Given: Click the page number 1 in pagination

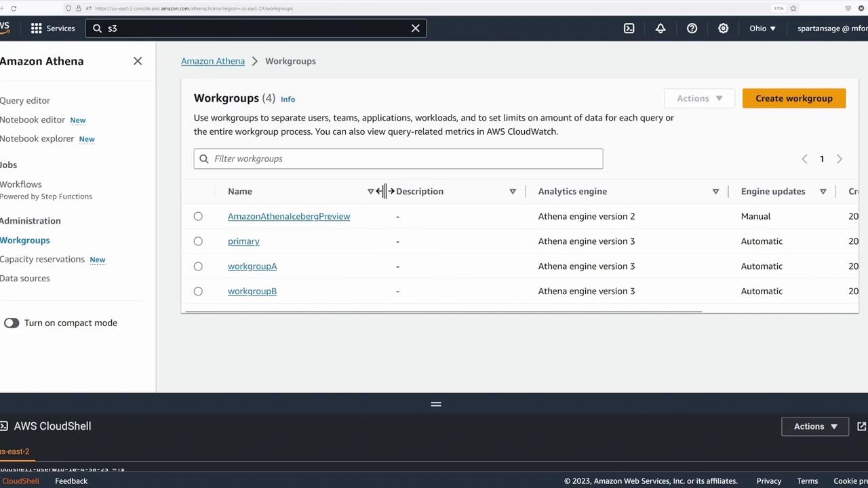Looking at the screenshot, I should click(822, 159).
